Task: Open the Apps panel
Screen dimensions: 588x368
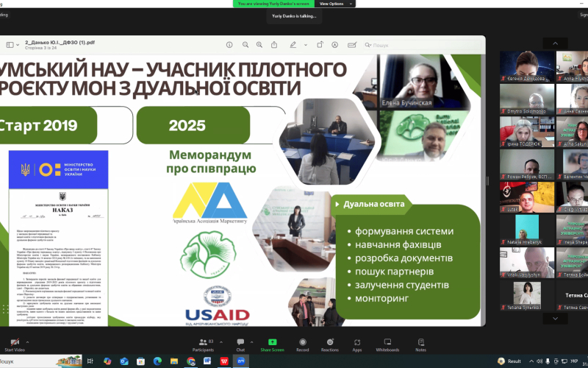Action: click(357, 344)
